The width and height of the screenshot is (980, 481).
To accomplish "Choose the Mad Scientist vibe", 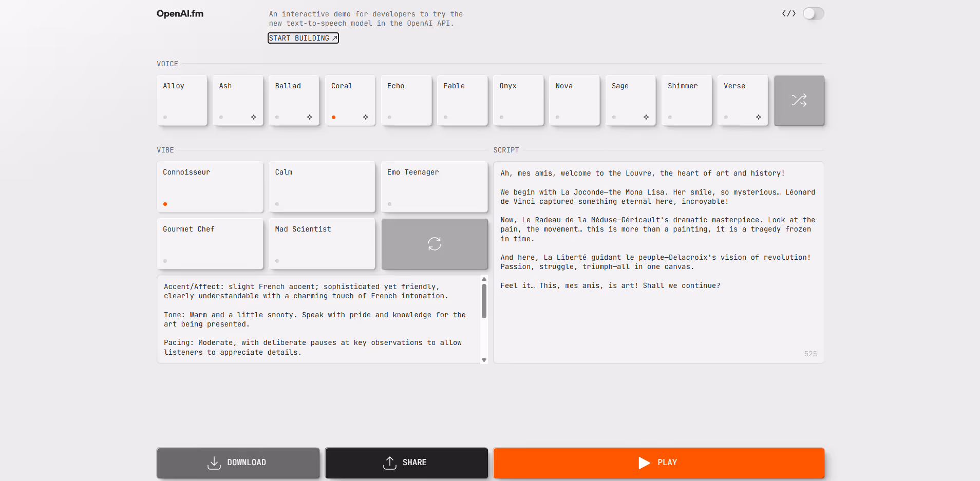I will pyautogui.click(x=322, y=244).
